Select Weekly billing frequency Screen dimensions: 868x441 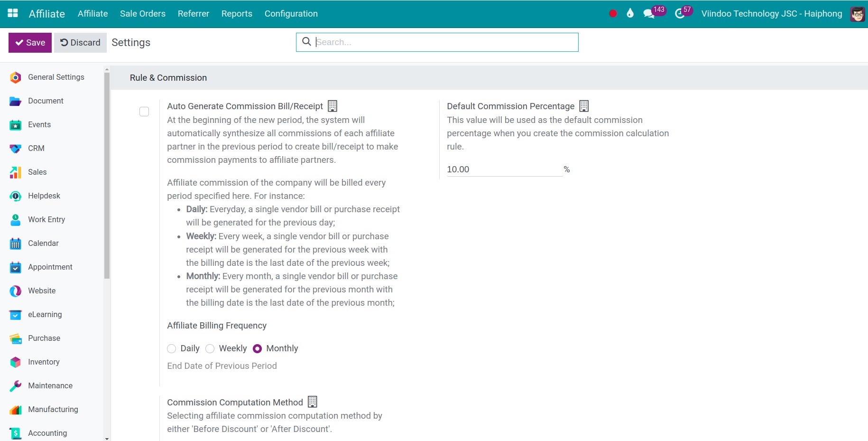210,349
